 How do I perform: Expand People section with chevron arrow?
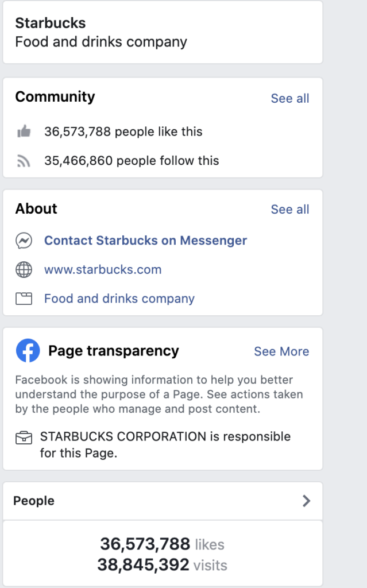coord(307,501)
